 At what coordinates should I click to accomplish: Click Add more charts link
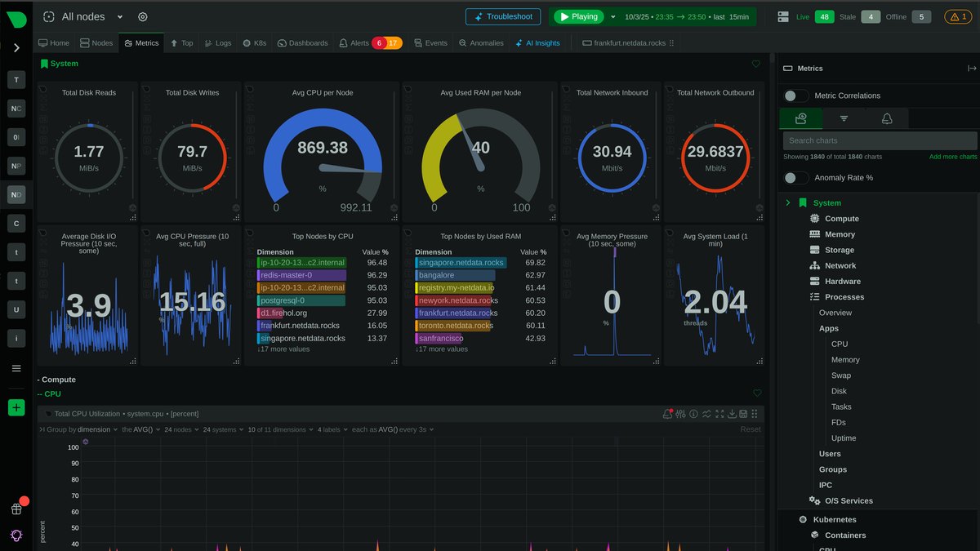click(x=953, y=157)
